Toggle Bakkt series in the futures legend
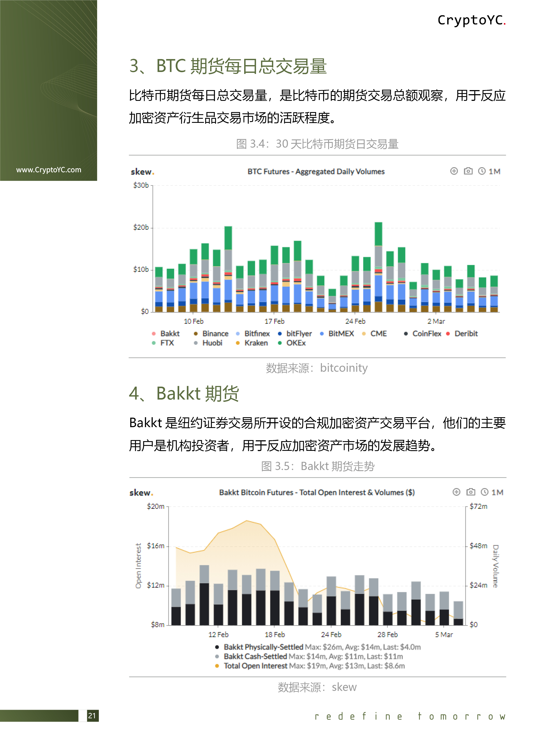Viewport: 534px width, 756px height. point(166,334)
